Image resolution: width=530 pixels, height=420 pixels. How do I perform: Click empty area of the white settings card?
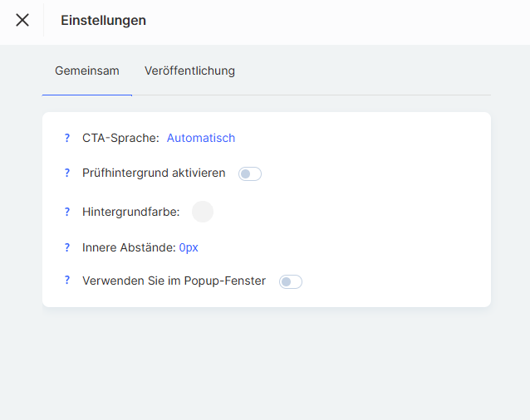point(390,216)
